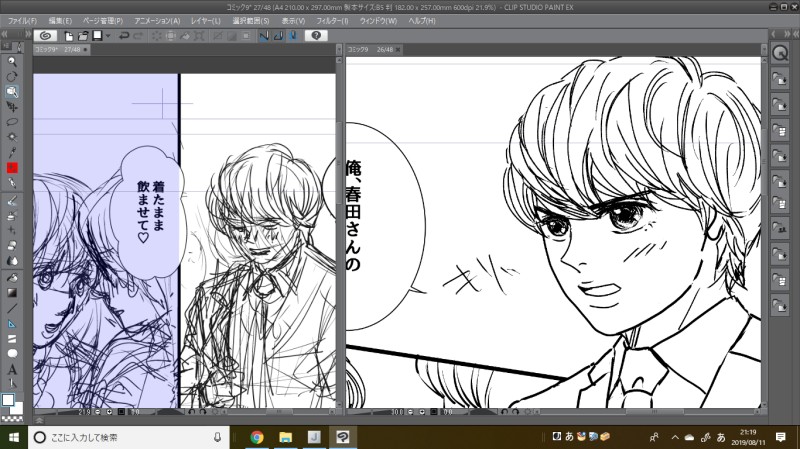Toggle snap to ruler
The image size is (800, 449).
point(263,36)
